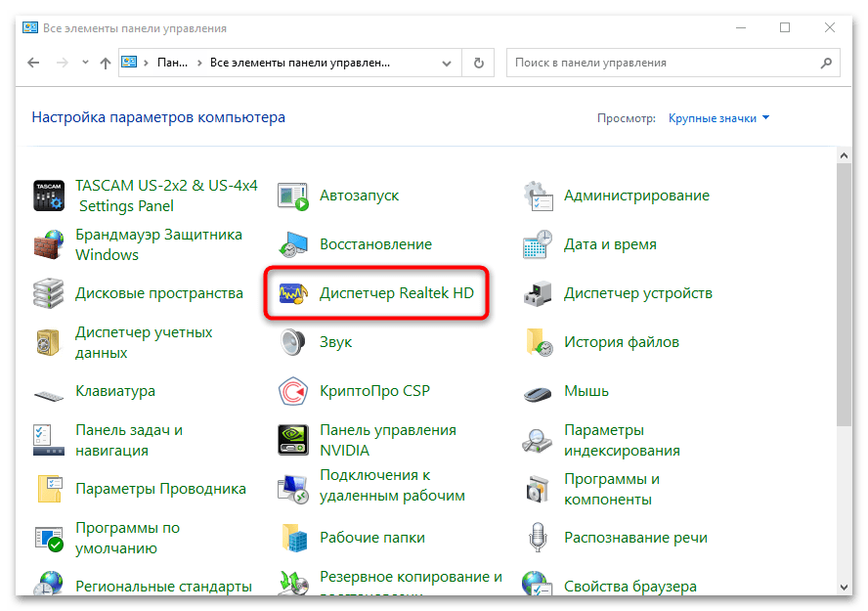Screen dimensions: 868x611
Task: Expand the address bar history dropdown arrow
Action: [448, 63]
